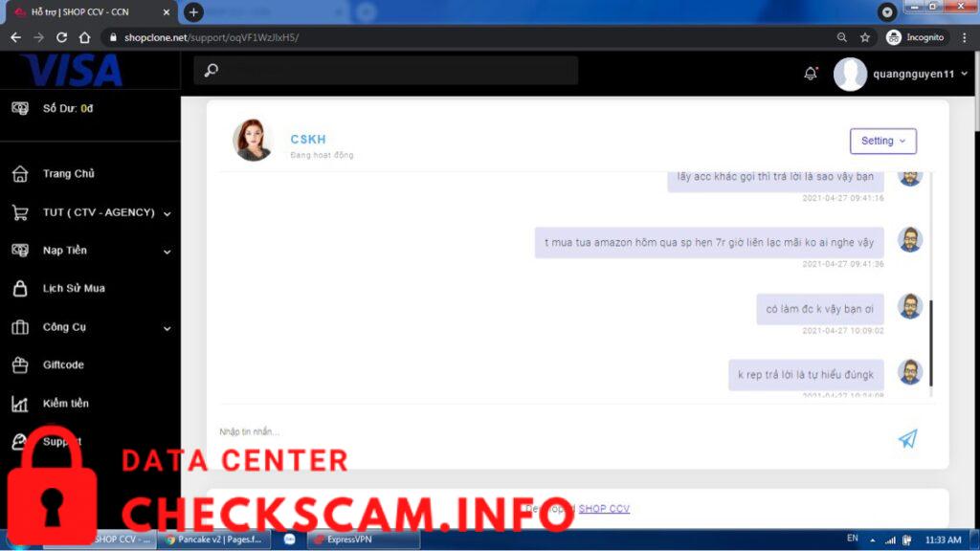This screenshot has height=551, width=980.
Task: Open notifications bell
Action: click(x=811, y=74)
